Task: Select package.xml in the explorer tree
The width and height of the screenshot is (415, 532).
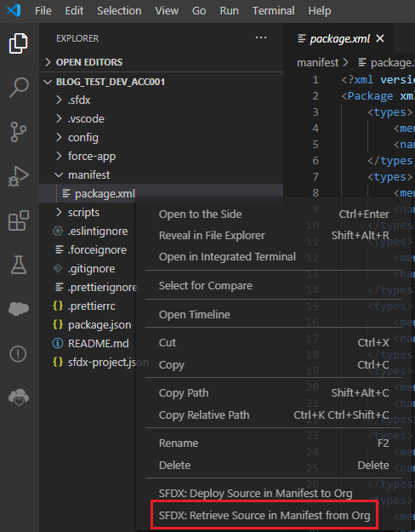Action: pos(161,193)
